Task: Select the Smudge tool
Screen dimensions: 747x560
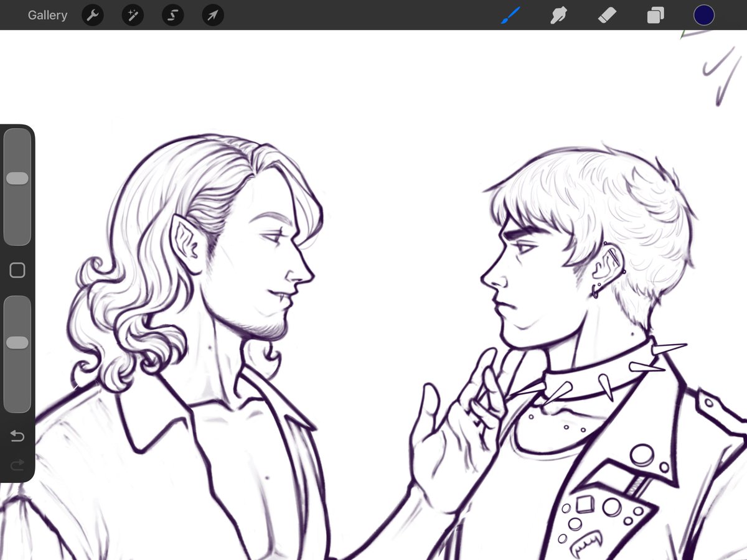Action: [559, 16]
